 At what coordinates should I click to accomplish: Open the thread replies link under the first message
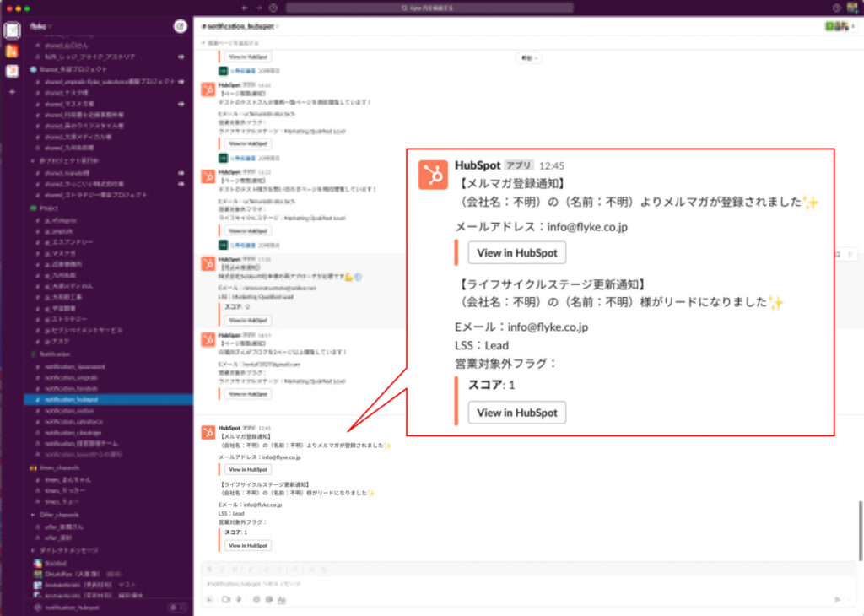[x=242, y=71]
